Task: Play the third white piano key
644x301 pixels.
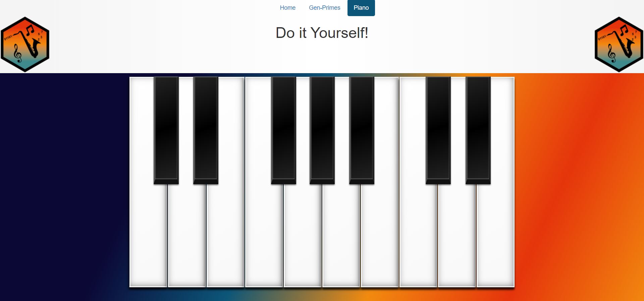Action: (x=225, y=235)
